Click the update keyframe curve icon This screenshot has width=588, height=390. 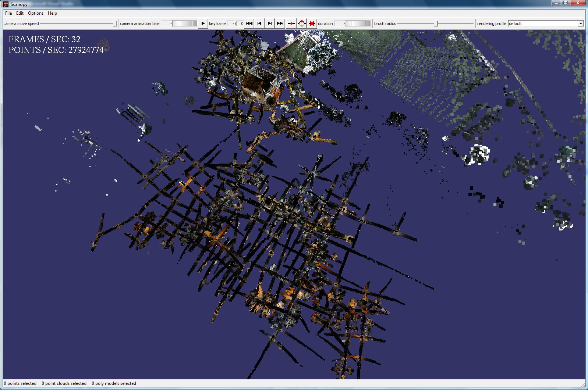(302, 24)
